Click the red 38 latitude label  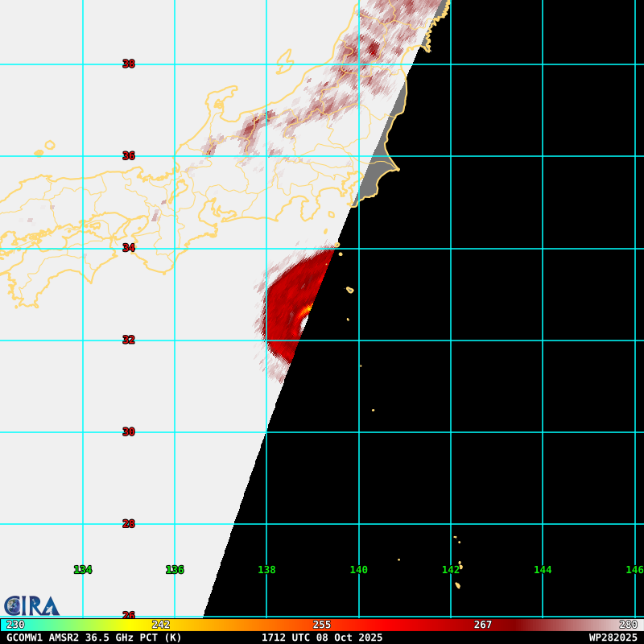[129, 64]
